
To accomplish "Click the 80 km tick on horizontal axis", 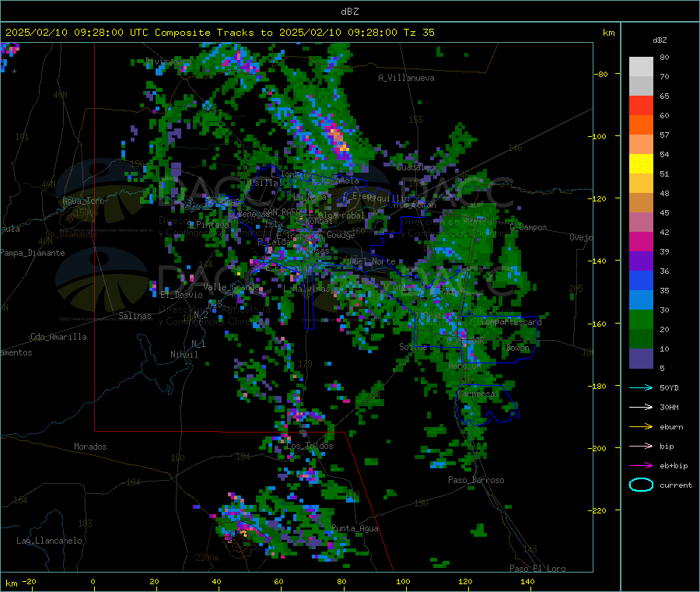I will pyautogui.click(x=341, y=581).
